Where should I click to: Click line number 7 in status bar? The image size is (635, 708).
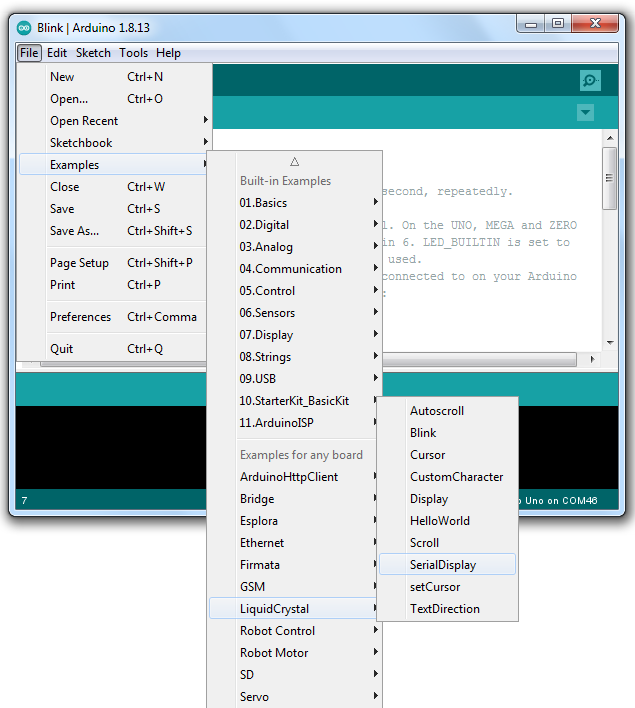coord(24,500)
